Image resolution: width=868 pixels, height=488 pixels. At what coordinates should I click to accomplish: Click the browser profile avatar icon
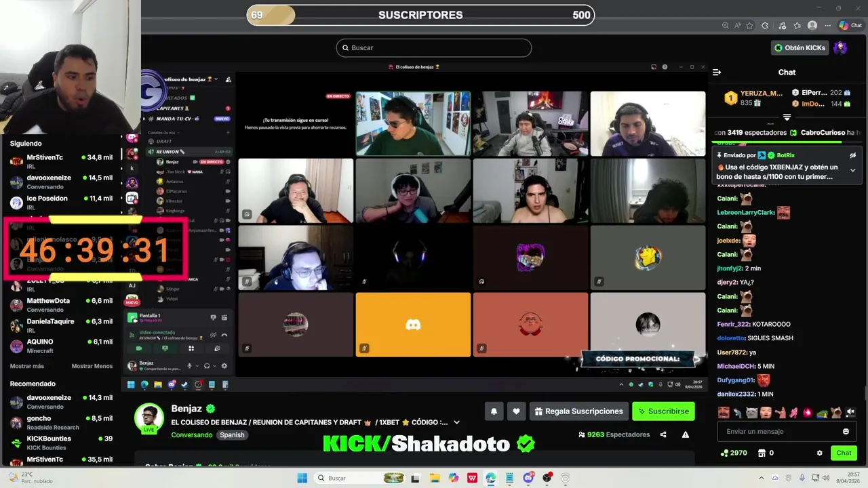(x=812, y=26)
